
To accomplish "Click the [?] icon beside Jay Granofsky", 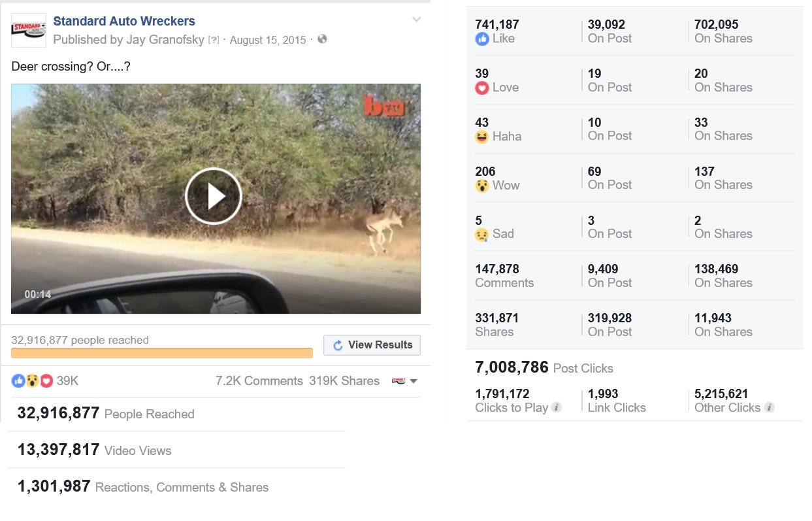I will click(213, 40).
